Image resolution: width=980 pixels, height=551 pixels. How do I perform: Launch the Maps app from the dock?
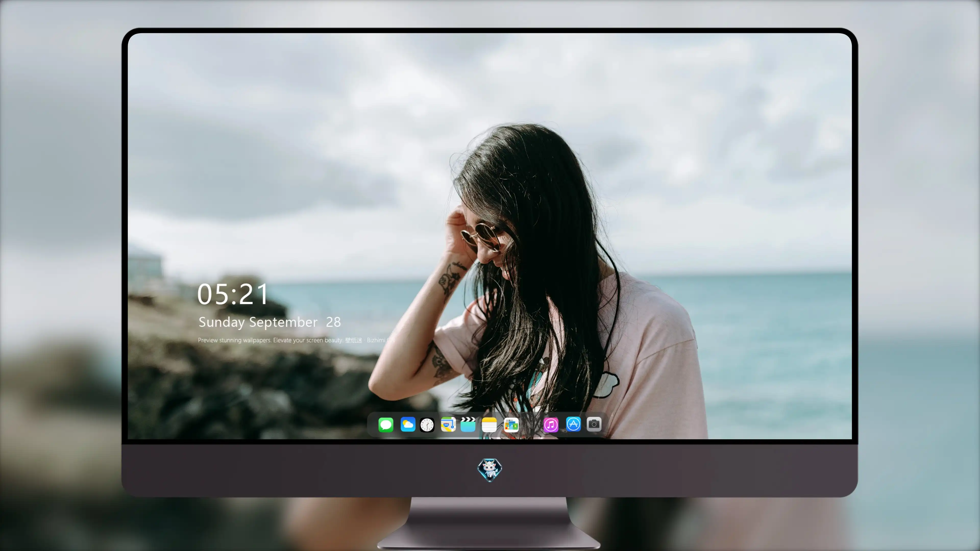click(x=448, y=424)
